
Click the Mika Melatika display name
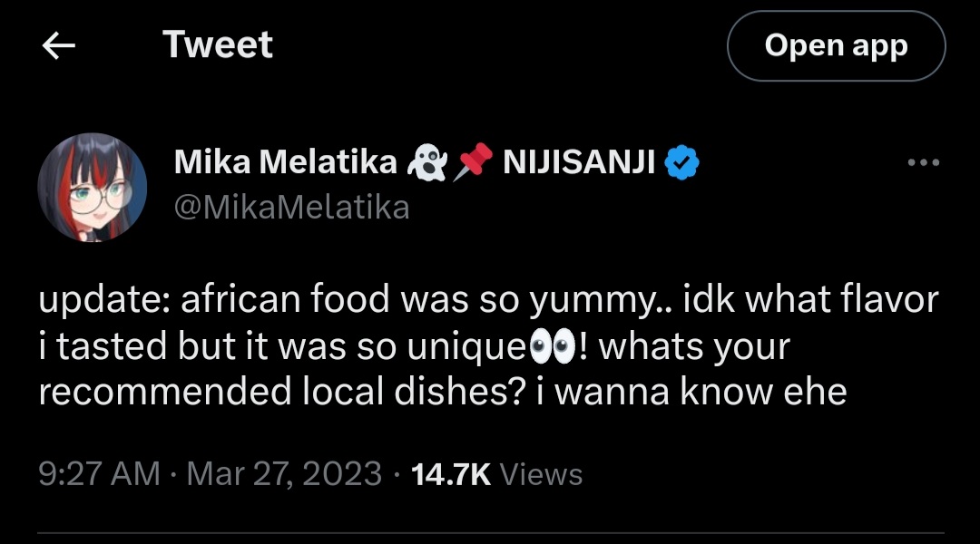(285, 163)
